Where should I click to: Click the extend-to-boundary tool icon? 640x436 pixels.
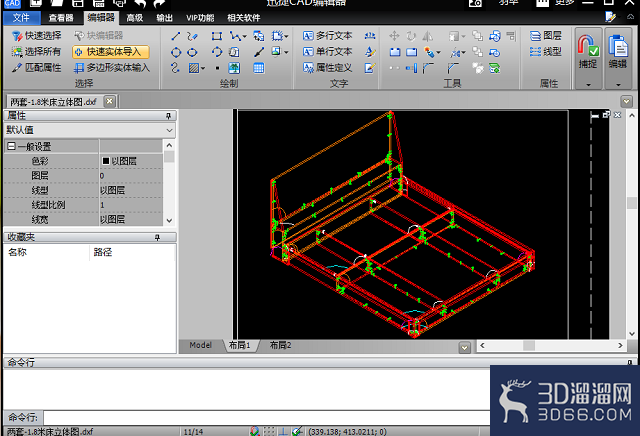[411, 68]
